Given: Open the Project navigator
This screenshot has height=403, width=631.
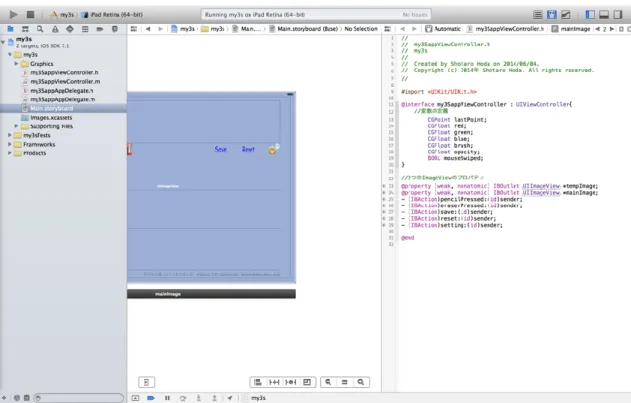Looking at the screenshot, I should [10, 29].
